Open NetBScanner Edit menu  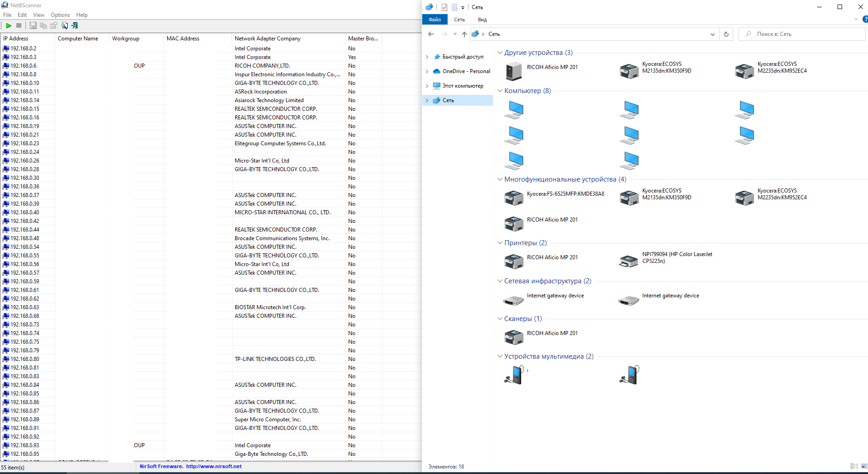click(x=22, y=15)
